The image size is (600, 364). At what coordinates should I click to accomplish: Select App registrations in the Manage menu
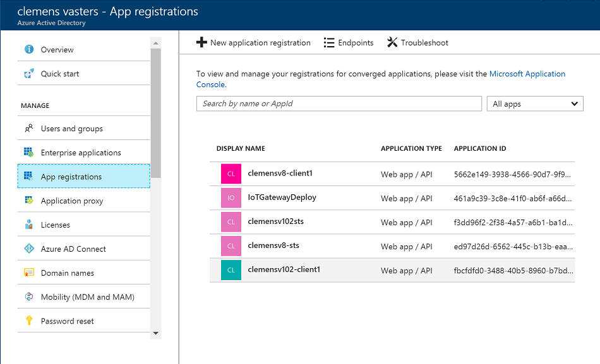click(x=84, y=176)
